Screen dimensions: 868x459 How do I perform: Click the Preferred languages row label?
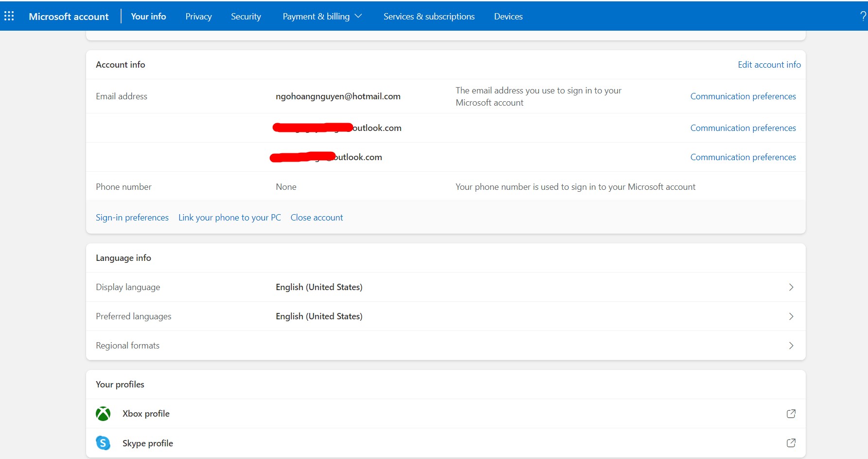(134, 316)
